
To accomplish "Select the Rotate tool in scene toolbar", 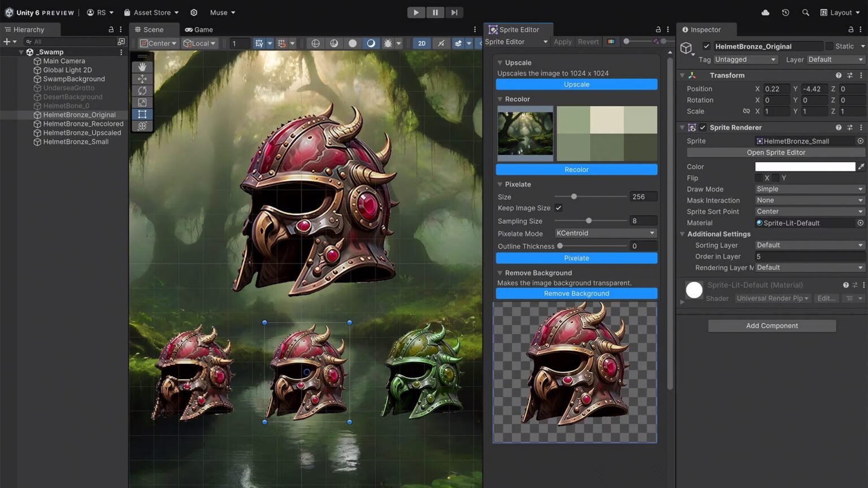I will tap(142, 91).
